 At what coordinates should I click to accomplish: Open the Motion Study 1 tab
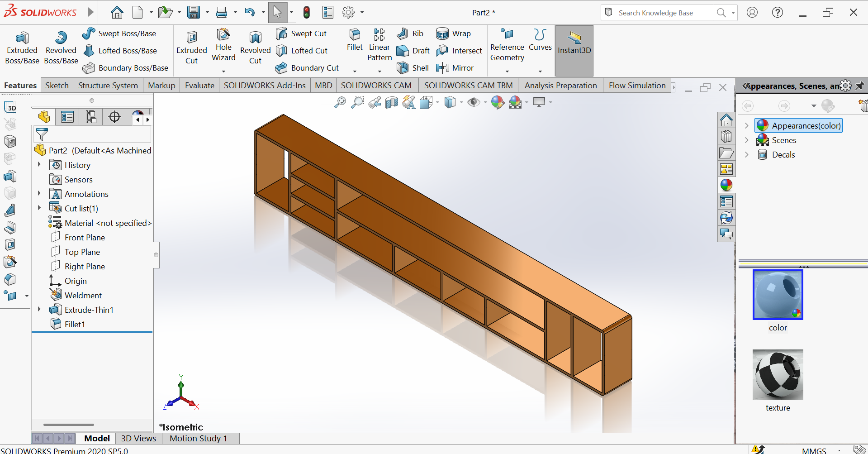(x=198, y=438)
